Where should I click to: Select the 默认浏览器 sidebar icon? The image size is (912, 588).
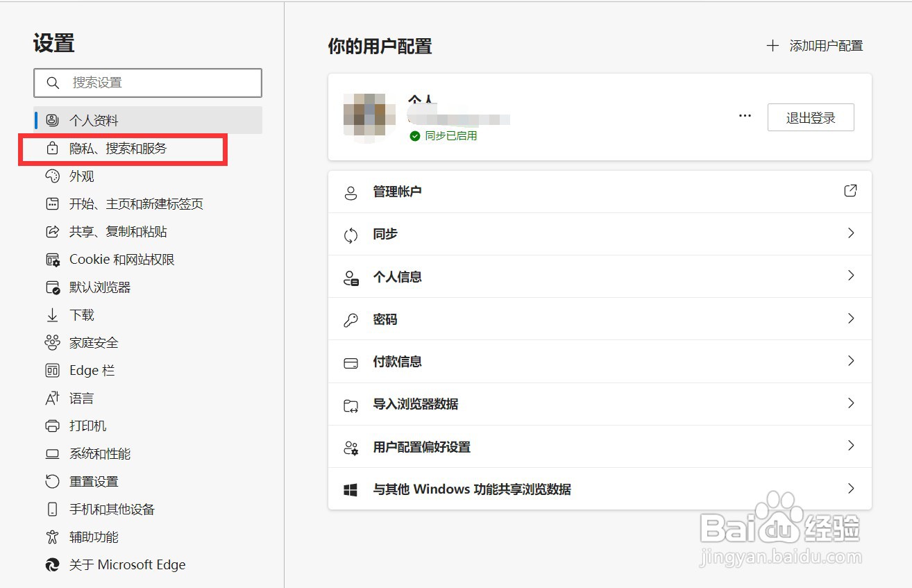53,287
